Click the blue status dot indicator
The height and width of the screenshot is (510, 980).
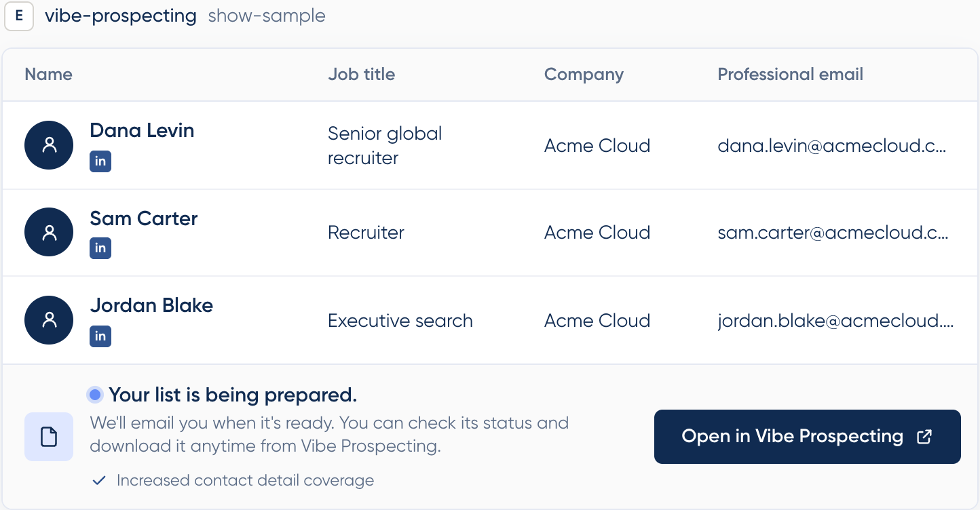tap(95, 395)
